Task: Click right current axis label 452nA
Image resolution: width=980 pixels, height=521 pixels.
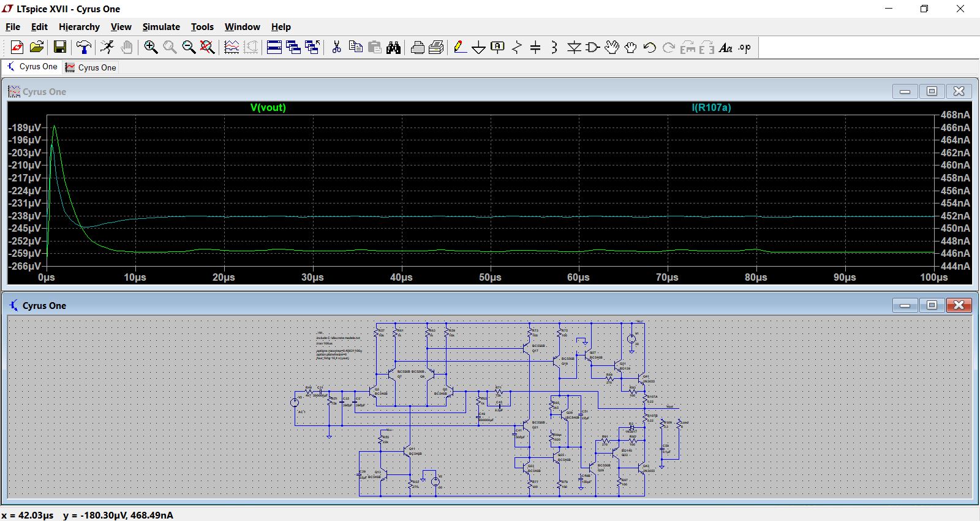Action: click(956, 216)
